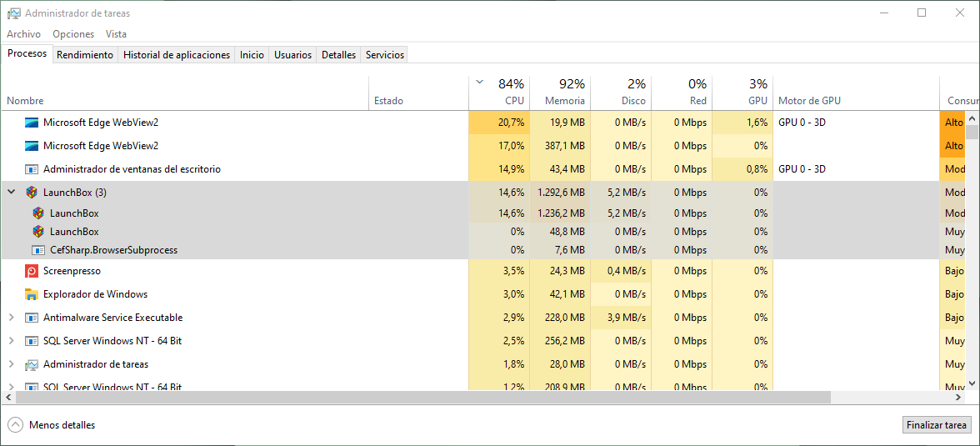Switch to the Usuarios tab

[293, 55]
